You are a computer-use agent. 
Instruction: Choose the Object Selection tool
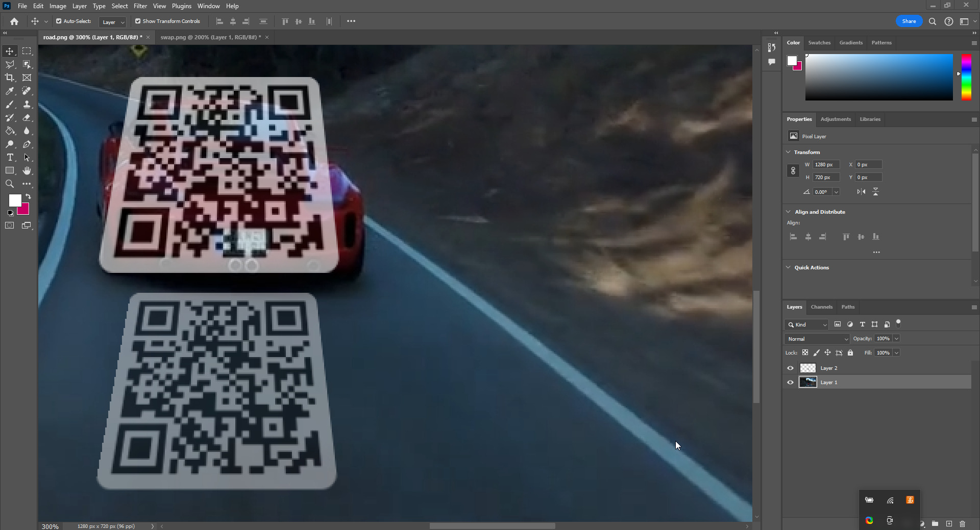point(27,64)
